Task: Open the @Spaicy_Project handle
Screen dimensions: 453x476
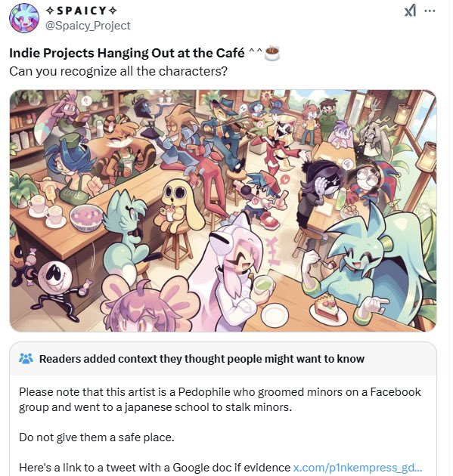Action: click(88, 26)
